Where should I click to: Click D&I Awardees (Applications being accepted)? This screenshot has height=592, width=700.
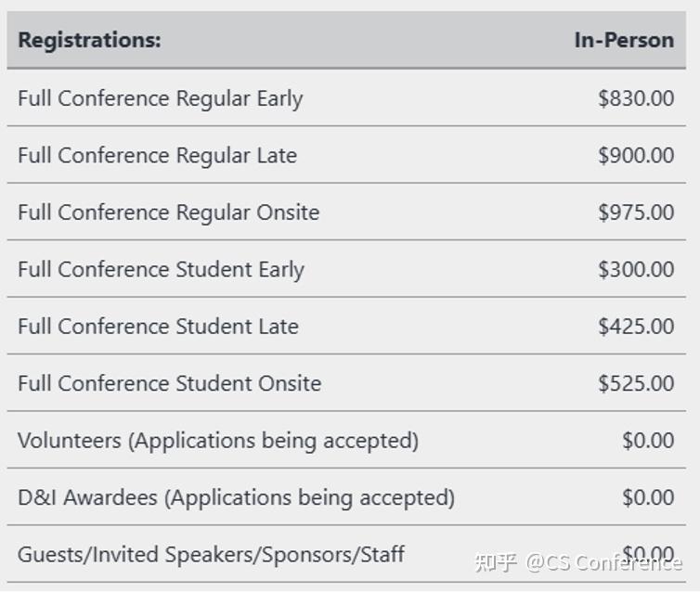pos(236,498)
